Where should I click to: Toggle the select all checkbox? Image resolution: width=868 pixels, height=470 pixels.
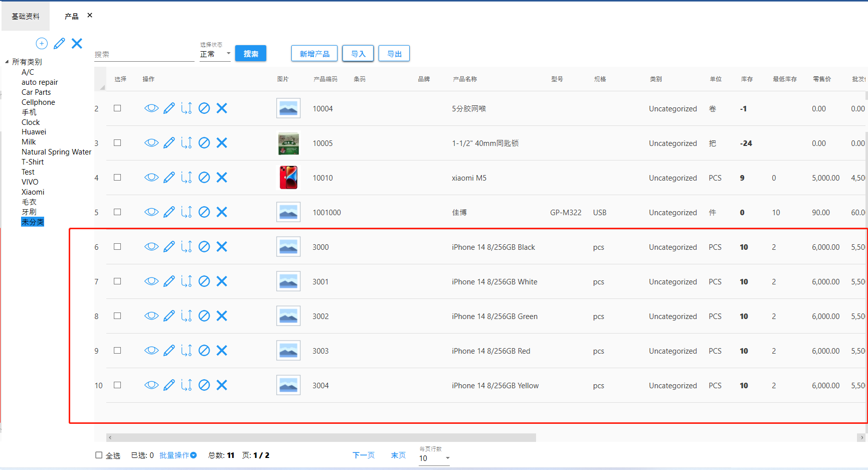pos(99,455)
